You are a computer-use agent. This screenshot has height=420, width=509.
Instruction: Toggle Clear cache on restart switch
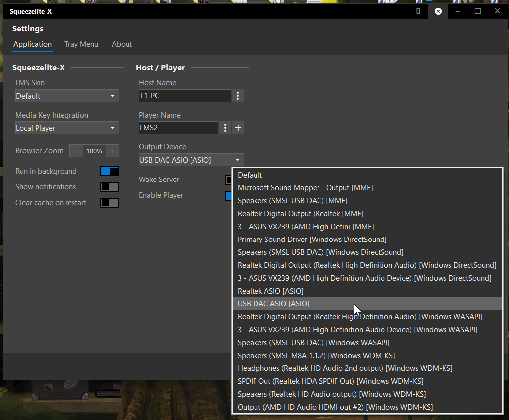(x=110, y=203)
